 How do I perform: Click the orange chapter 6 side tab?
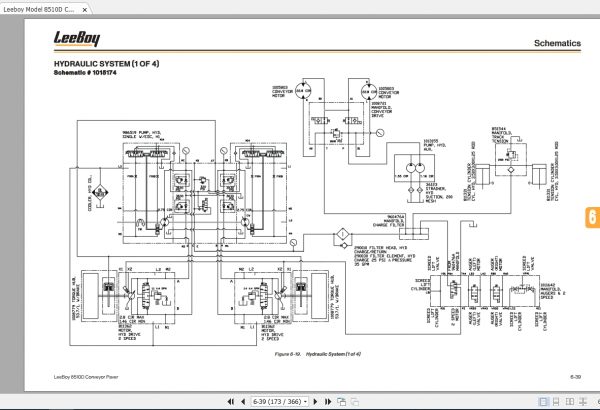pyautogui.click(x=592, y=217)
